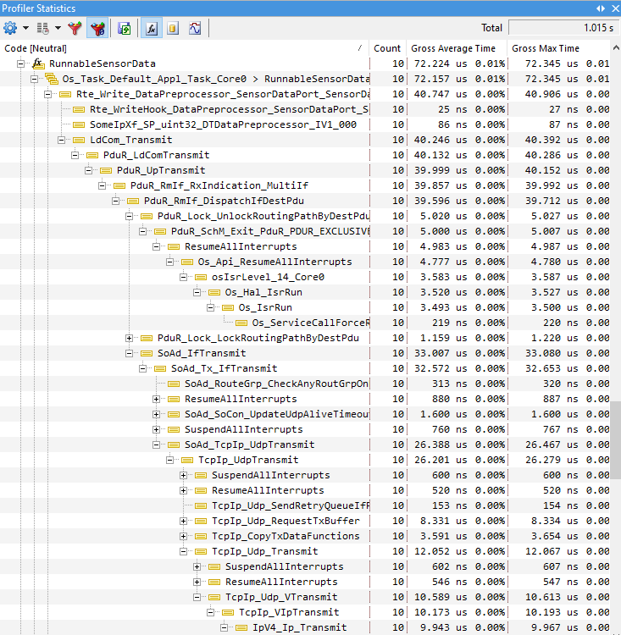
Task: Collapse PduR_Lock_UnlockRoutingPathByDestPdu node
Action: 129,216
